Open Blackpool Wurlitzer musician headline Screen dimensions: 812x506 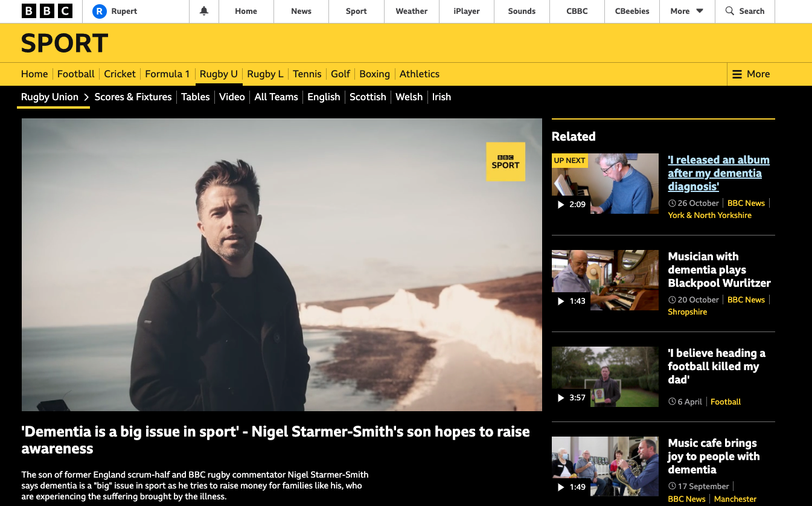pyautogui.click(x=719, y=270)
